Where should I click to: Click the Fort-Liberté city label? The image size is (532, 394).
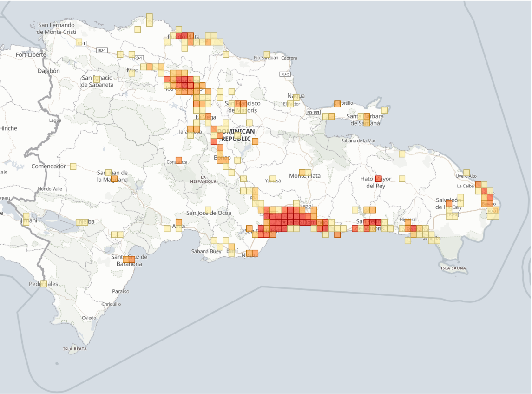[x=31, y=55]
